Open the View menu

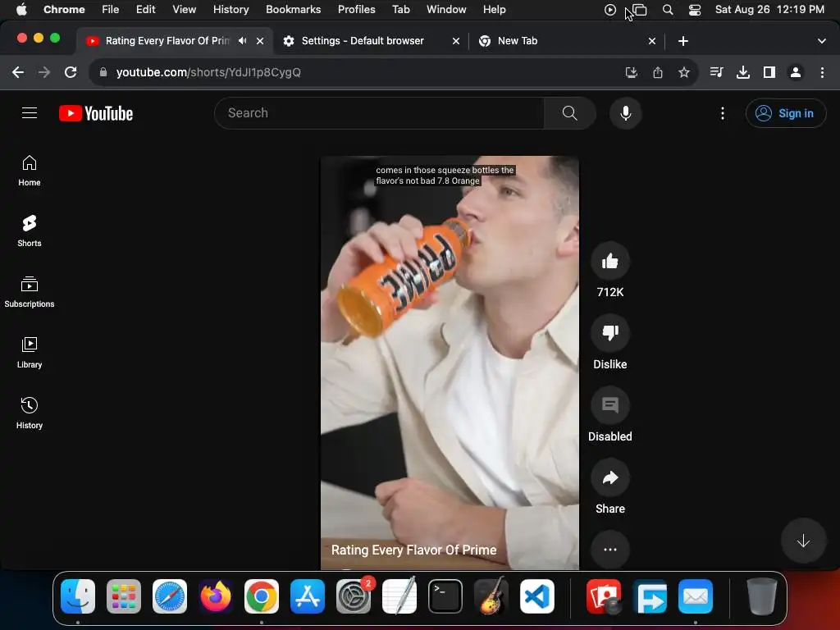184,10
